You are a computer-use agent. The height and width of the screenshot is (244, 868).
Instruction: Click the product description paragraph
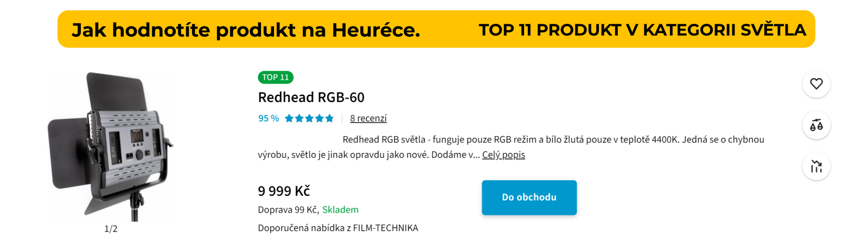pyautogui.click(x=511, y=147)
